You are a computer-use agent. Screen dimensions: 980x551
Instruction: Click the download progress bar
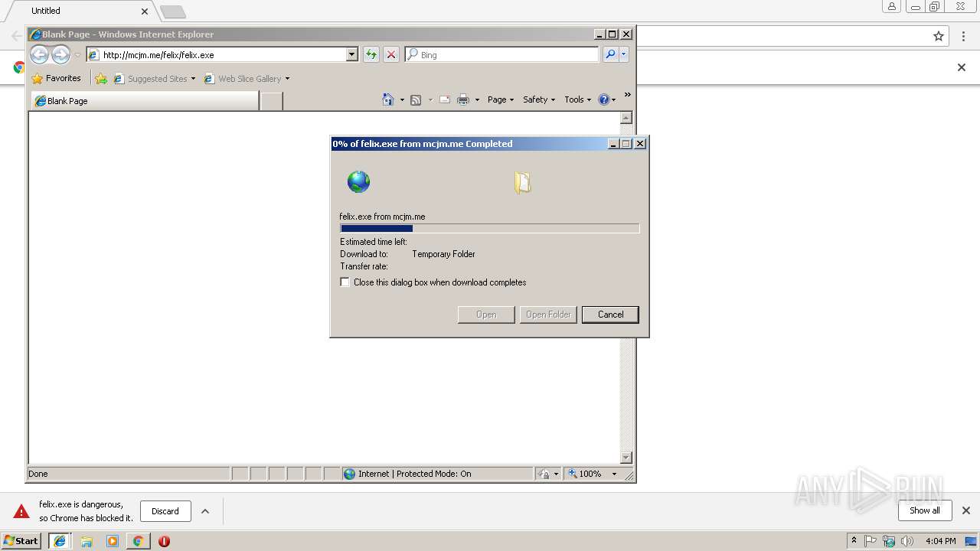[489, 228]
